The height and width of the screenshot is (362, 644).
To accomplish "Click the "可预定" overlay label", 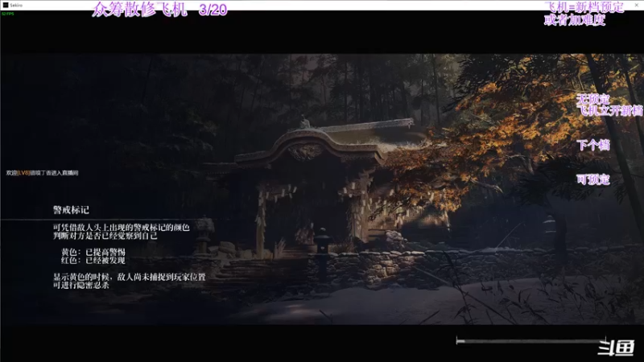I will pyautogui.click(x=593, y=179).
